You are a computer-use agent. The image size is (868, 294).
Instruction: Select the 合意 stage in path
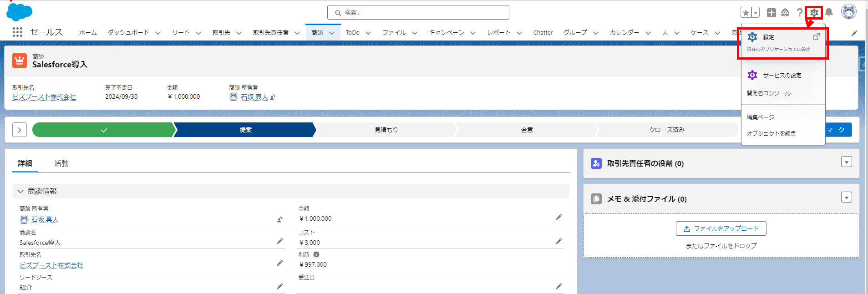pyautogui.click(x=527, y=130)
